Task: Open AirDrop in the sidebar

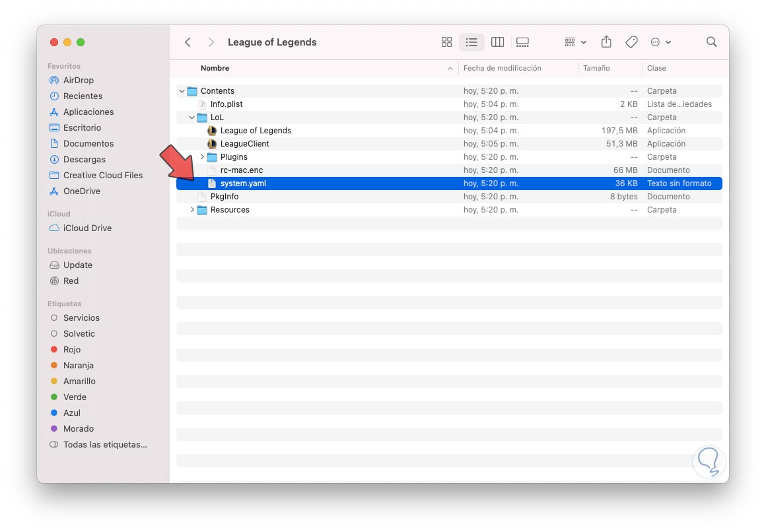Action: [78, 80]
